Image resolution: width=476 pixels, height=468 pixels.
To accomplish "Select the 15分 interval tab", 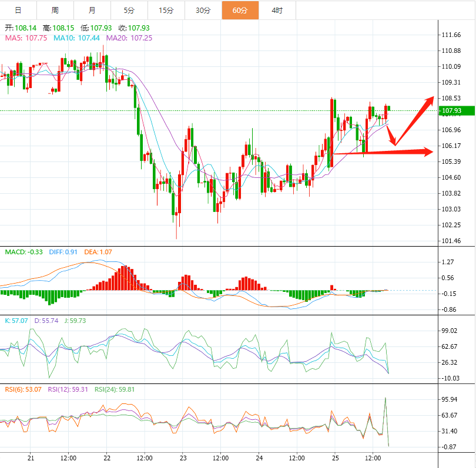I will coord(166,11).
